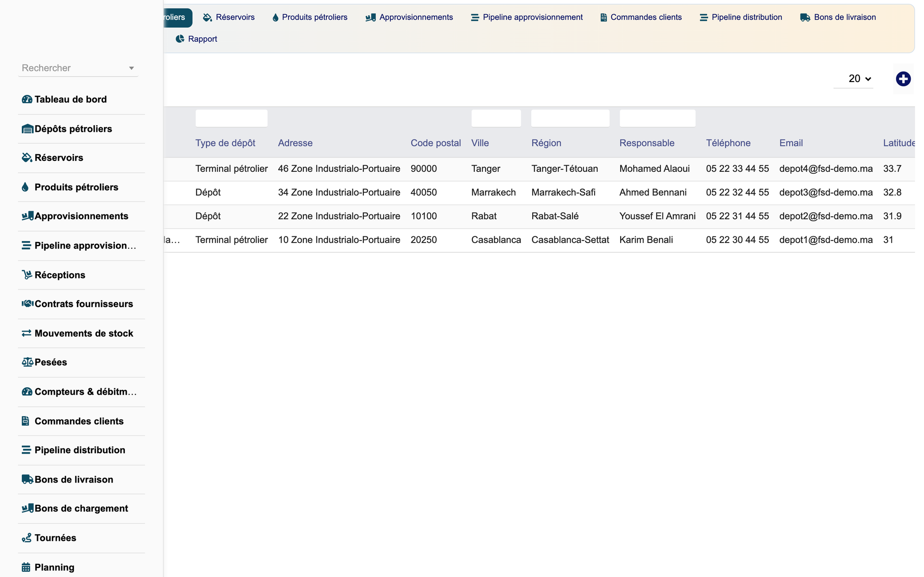Click Pipeline approvisionnement bars icon in sidebar
The image size is (924, 577).
26,245
